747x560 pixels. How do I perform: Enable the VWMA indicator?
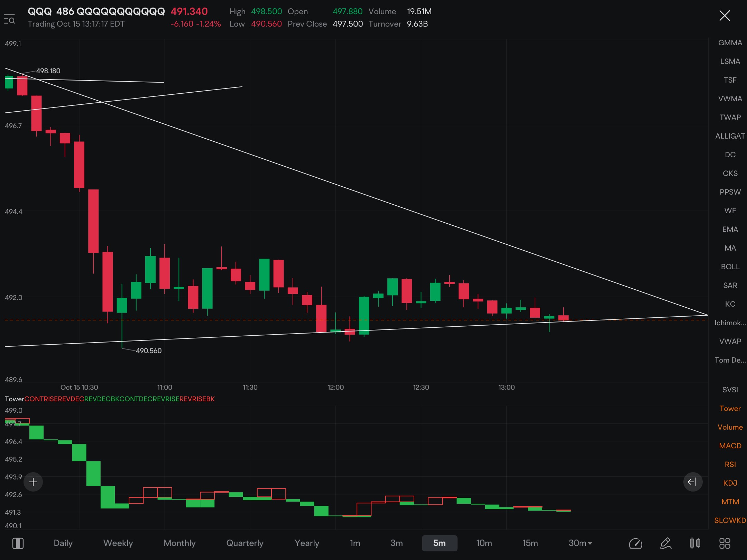click(730, 99)
